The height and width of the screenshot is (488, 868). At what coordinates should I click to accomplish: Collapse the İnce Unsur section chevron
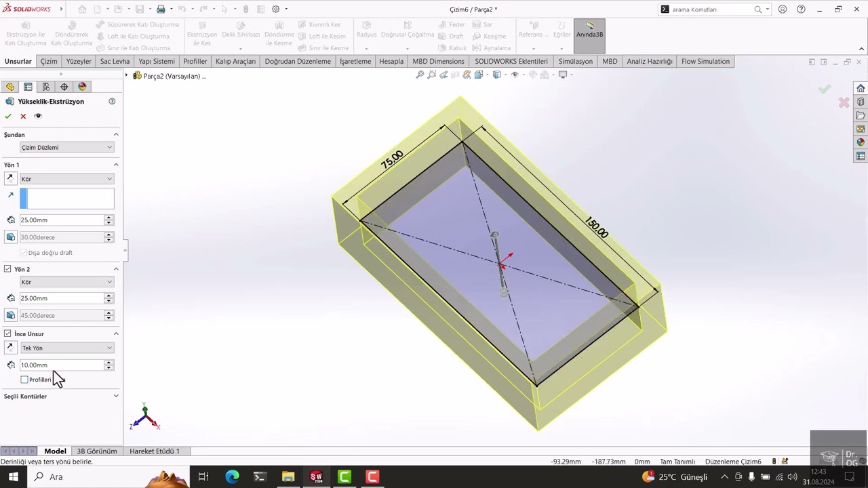[x=116, y=333]
